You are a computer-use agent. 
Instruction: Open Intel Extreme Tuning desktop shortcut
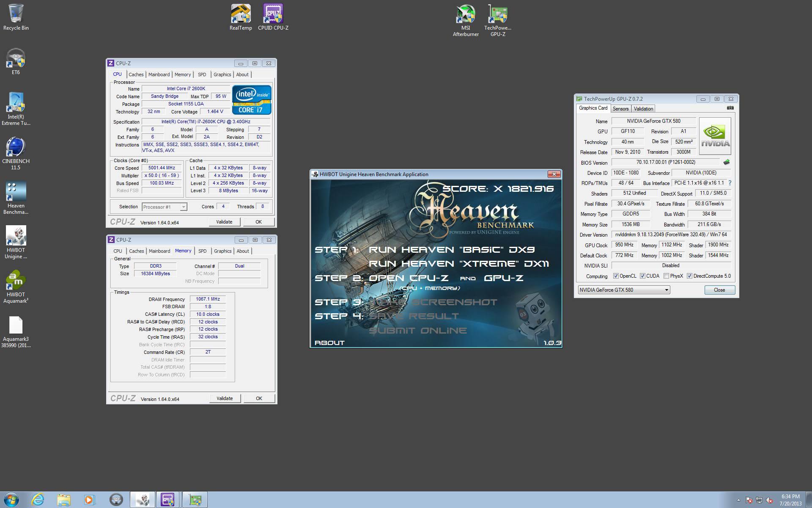[x=16, y=109]
